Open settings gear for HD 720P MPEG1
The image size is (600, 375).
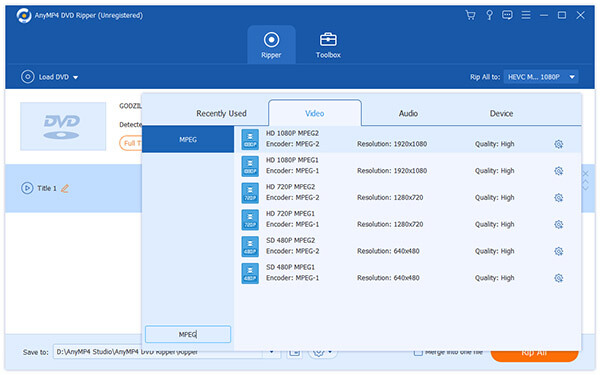coord(559,225)
